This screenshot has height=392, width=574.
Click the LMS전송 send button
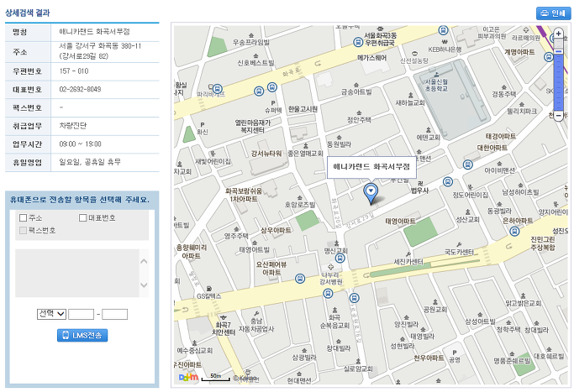point(82,335)
